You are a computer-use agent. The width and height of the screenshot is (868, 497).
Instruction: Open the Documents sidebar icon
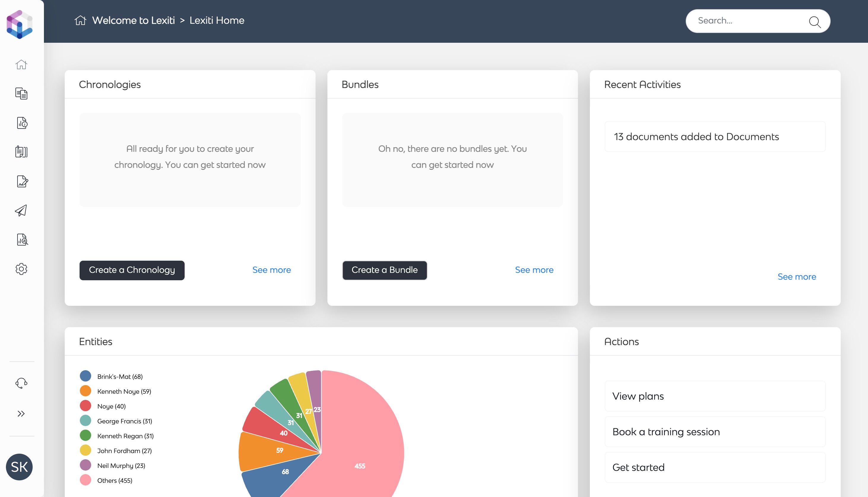21,94
